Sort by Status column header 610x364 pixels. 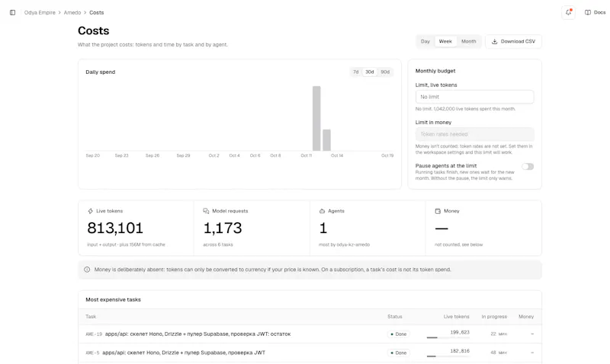(394, 317)
